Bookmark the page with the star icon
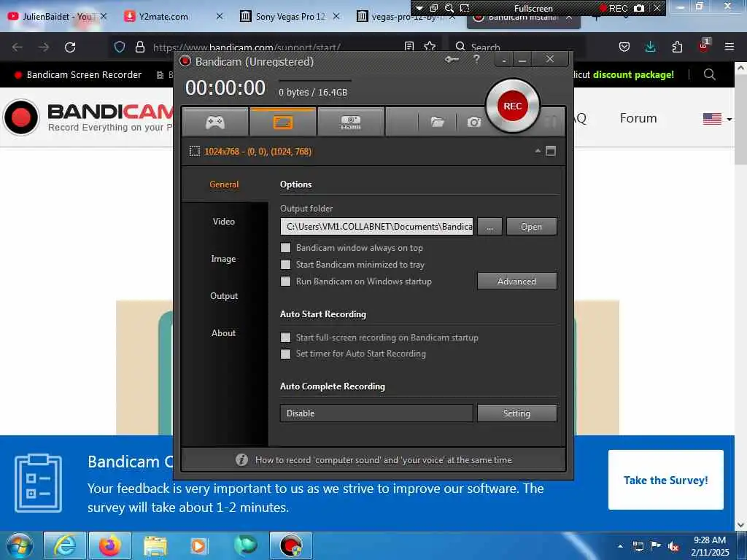The width and height of the screenshot is (747, 560). pyautogui.click(x=430, y=47)
